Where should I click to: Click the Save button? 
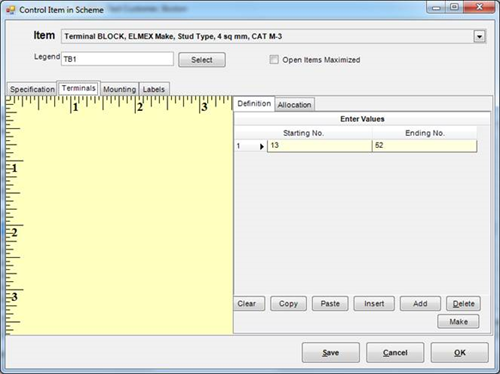[x=331, y=352]
